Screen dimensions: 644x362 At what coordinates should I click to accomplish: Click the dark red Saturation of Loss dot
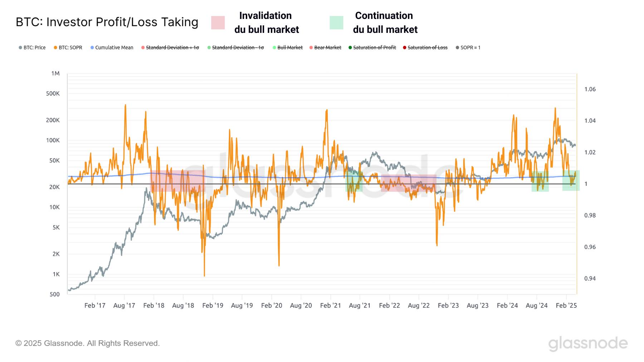(404, 47)
